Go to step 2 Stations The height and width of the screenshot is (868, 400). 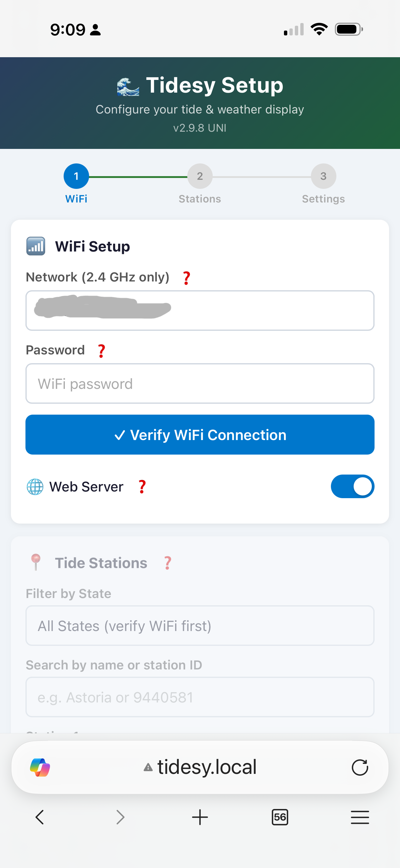[200, 176]
